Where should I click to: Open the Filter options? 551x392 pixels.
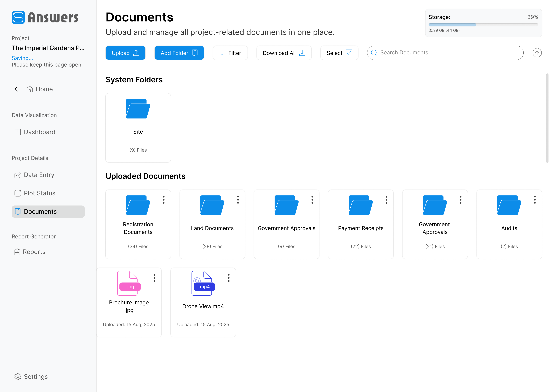click(x=230, y=53)
